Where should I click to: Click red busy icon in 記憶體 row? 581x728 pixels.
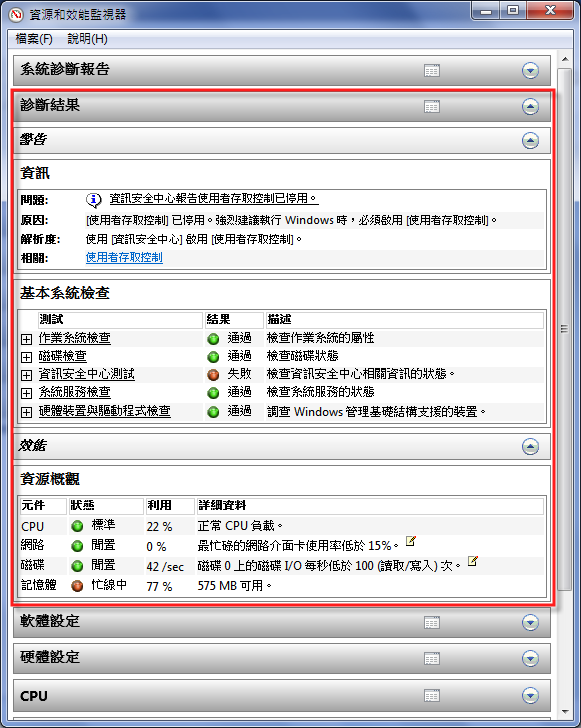tap(77, 586)
